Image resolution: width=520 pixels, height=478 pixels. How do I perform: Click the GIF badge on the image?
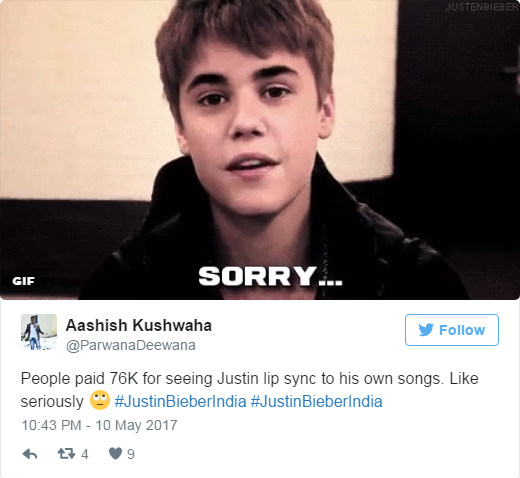[23, 281]
